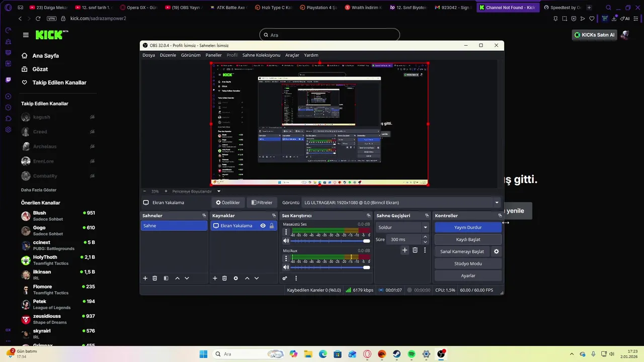Open the Araçlar menu in OBS

point(292,55)
